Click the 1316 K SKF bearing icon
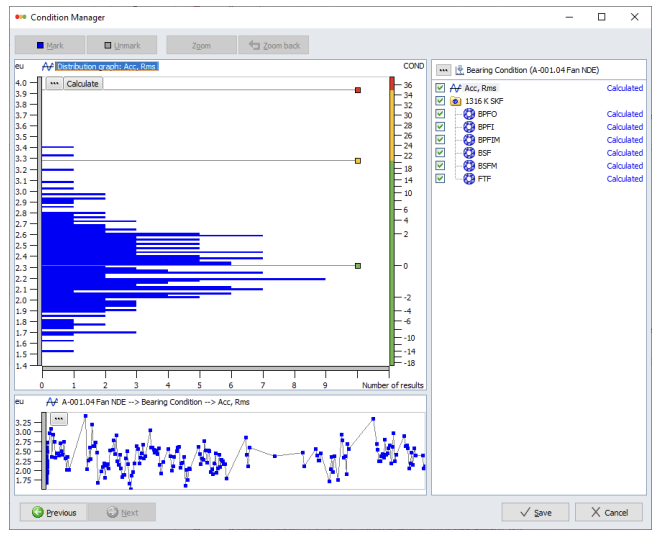 [x=455, y=101]
